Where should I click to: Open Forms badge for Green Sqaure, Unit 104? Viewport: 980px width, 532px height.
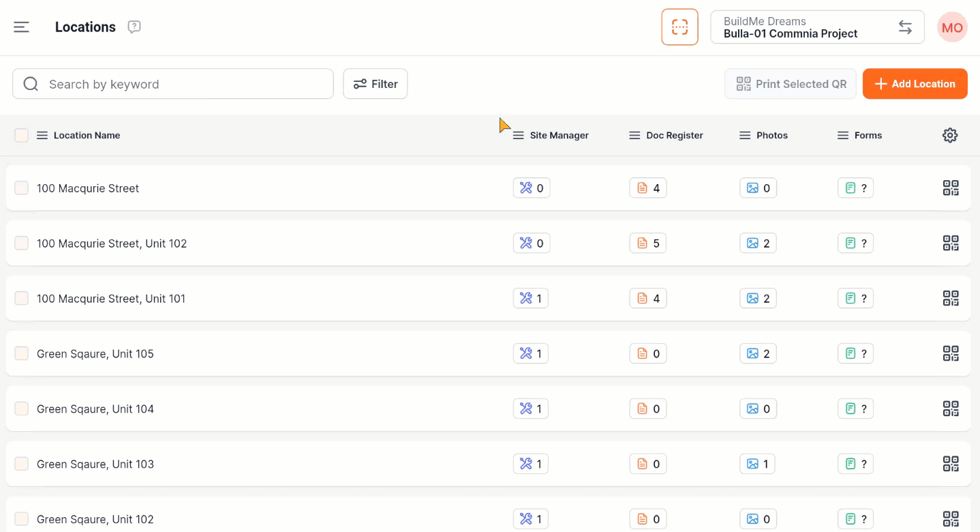(855, 409)
